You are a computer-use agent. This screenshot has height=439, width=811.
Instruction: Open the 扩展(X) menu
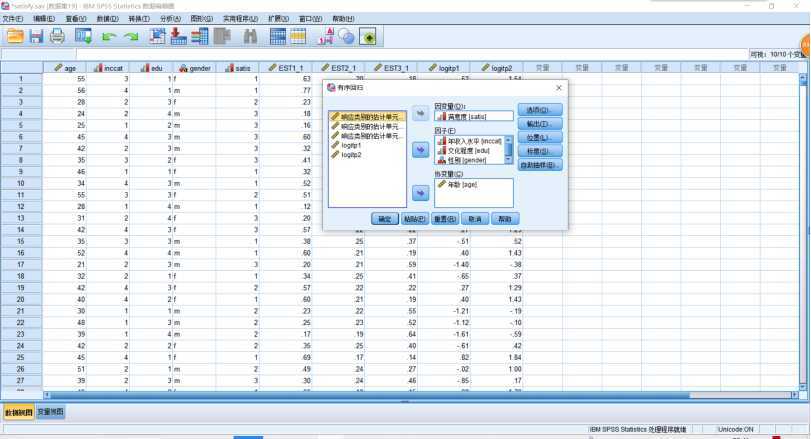[278, 19]
